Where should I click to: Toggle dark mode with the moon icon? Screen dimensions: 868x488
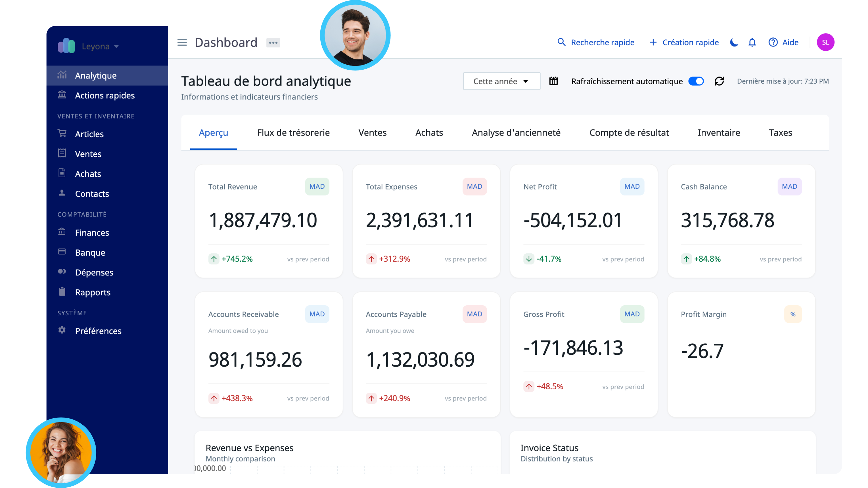click(734, 42)
